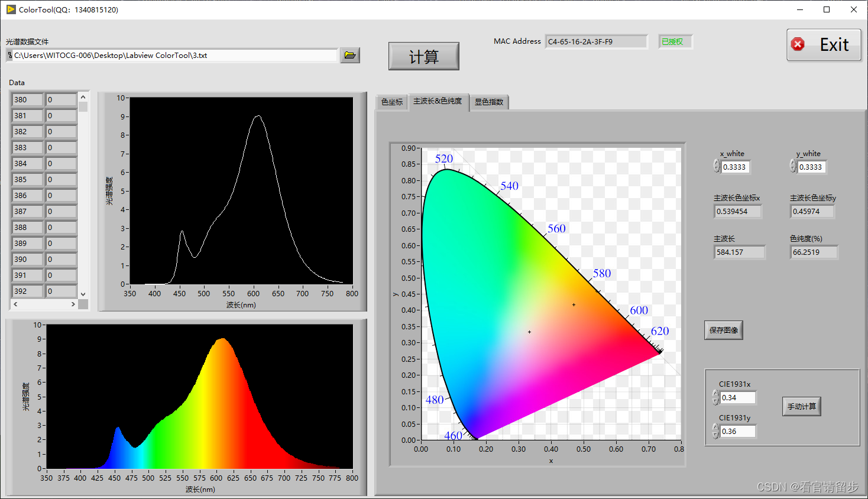Click the 480 wavelength label on chromaticity diagram
This screenshot has width=868, height=499.
pos(435,400)
